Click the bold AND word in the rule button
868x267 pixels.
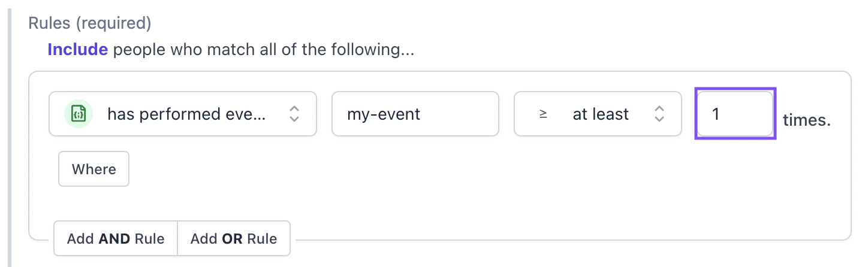(x=114, y=239)
